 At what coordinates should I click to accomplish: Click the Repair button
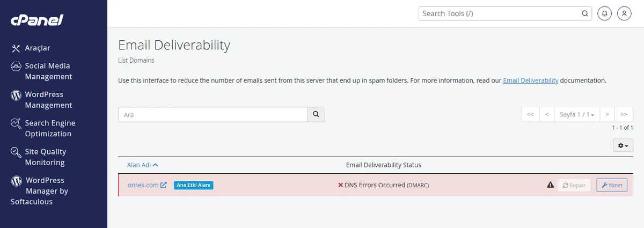click(x=574, y=185)
